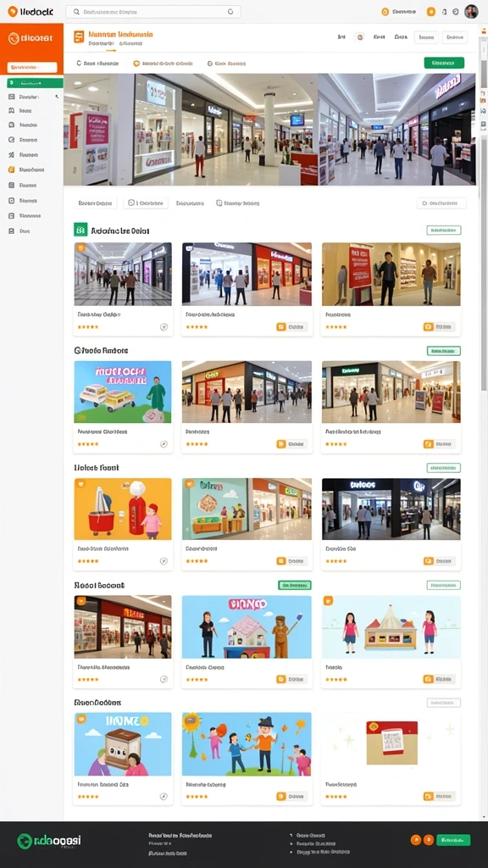Select the green highlighted sidebar menu item
Screen dimensions: 488x868
(x=35, y=83)
